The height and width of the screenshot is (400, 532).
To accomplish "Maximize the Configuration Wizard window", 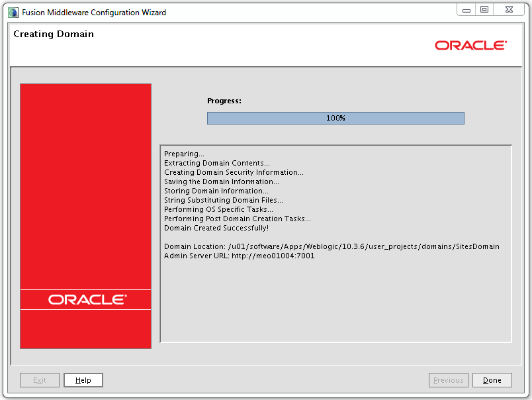I will click(x=484, y=9).
